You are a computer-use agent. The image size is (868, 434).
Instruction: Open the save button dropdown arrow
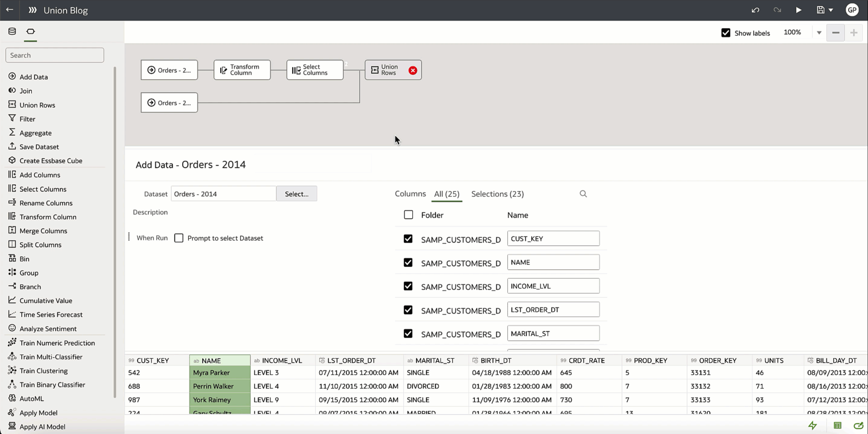point(831,10)
